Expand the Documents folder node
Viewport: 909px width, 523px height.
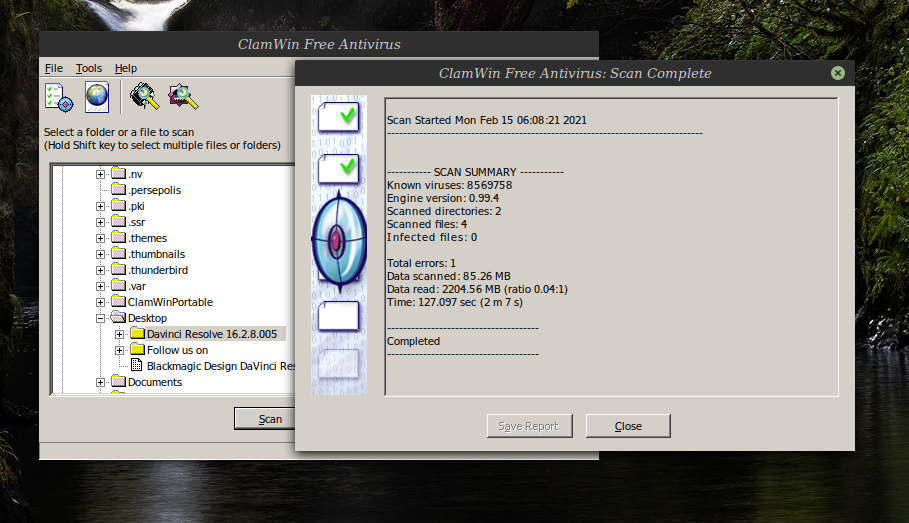[x=100, y=382]
